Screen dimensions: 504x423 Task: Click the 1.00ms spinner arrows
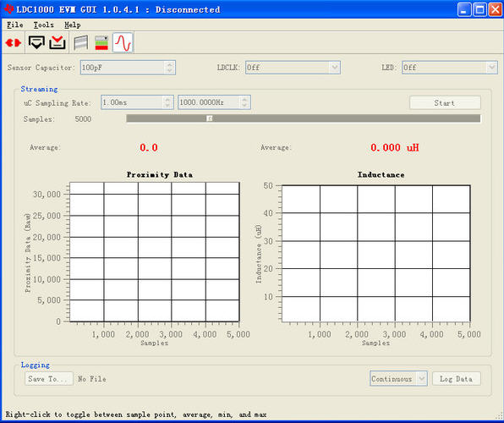(167, 102)
